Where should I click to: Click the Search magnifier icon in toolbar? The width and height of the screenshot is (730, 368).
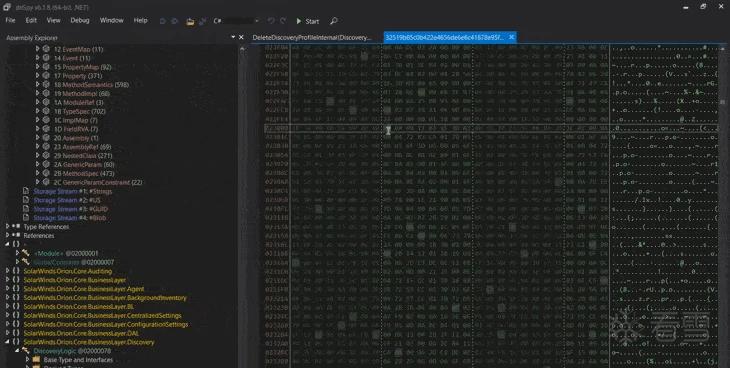click(x=333, y=21)
